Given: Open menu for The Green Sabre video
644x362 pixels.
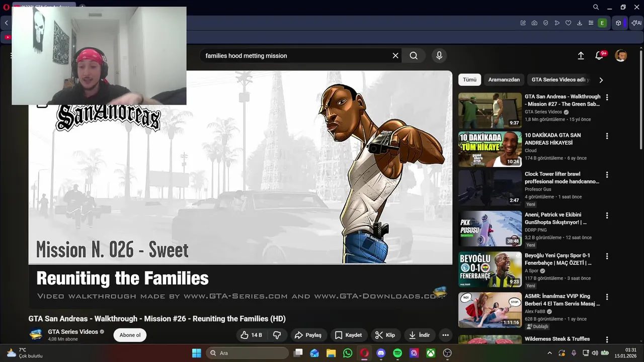Looking at the screenshot, I should [x=607, y=98].
